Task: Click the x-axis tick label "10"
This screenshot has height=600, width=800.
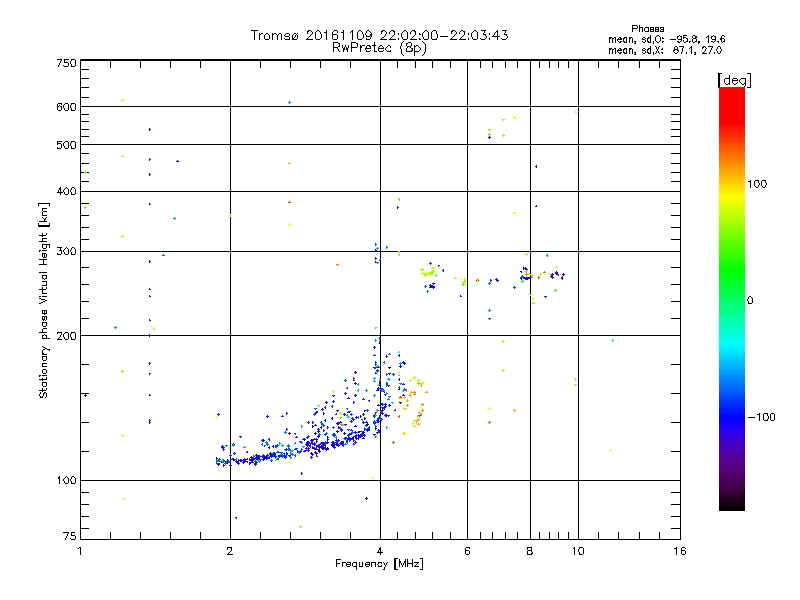Action: 578,551
